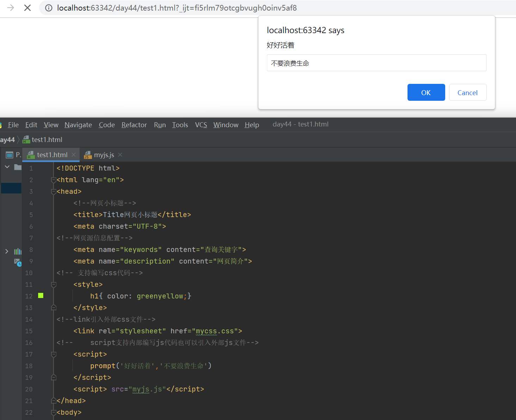Click the '好好活着' prompt message
The image size is (516, 420).
click(280, 45)
